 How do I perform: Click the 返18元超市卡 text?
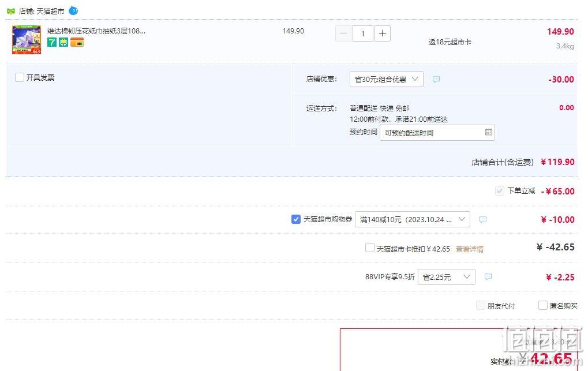(450, 42)
